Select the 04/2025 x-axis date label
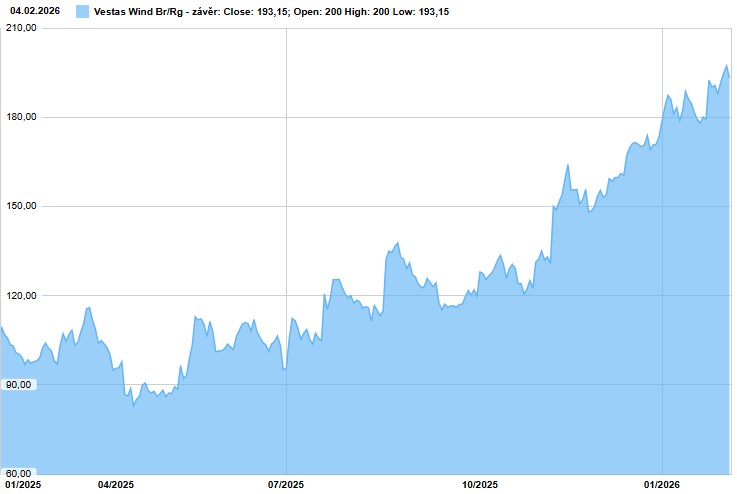737x494 pixels. click(x=114, y=485)
